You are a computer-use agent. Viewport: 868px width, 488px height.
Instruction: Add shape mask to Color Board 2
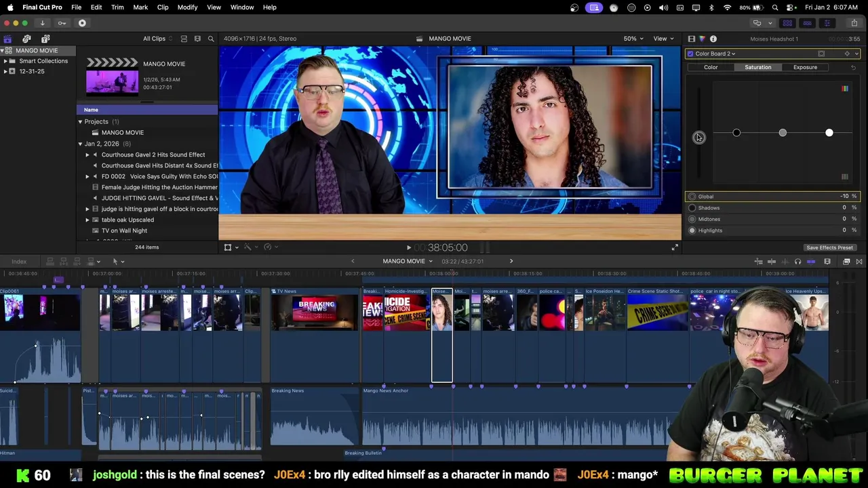point(821,54)
